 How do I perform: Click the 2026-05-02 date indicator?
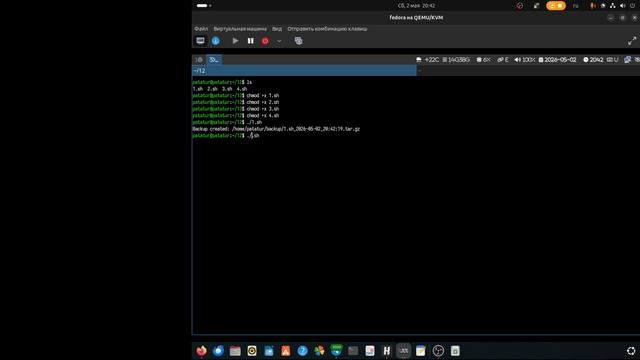coord(558,60)
